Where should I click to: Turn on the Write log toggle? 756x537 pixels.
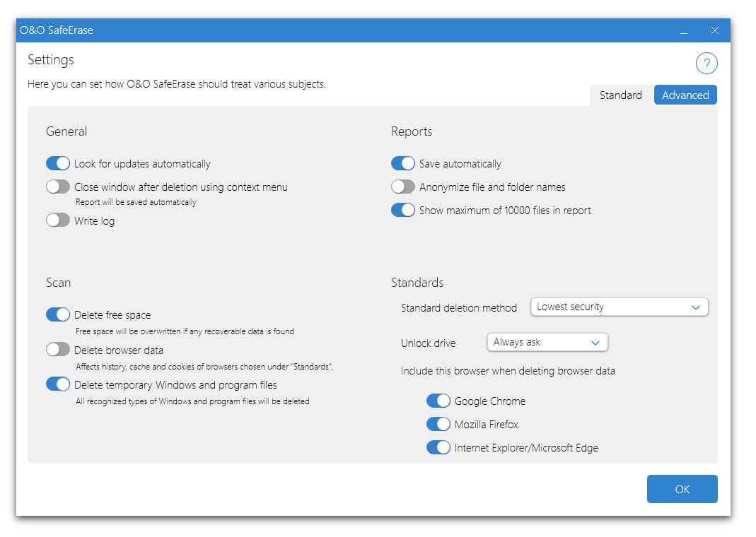(58, 220)
